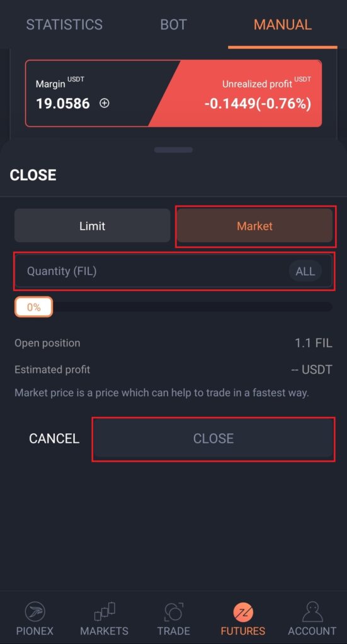Switch to the BOT tab

[x=173, y=25]
